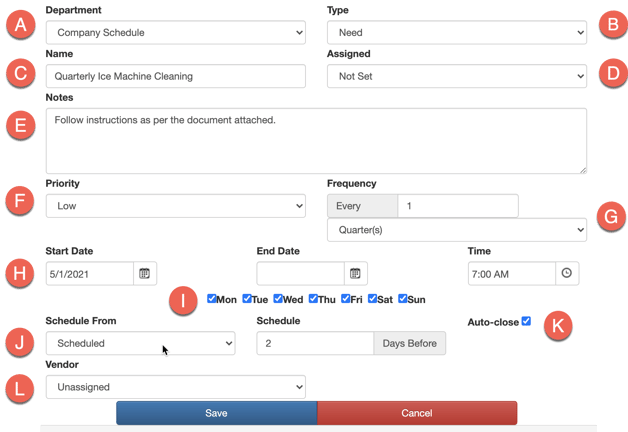Toggle the Auto-close checkbox
This screenshot has height=432, width=628.
tap(526, 321)
